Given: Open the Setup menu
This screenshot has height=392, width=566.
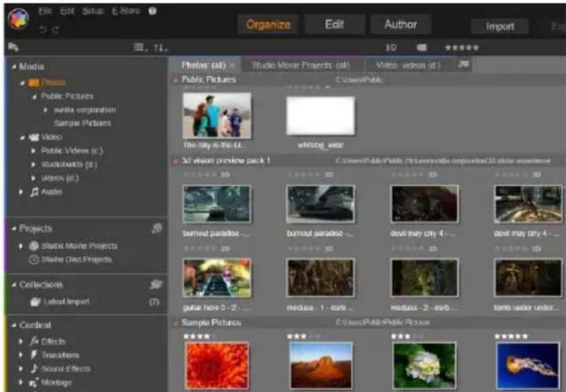Looking at the screenshot, I should (x=93, y=11).
